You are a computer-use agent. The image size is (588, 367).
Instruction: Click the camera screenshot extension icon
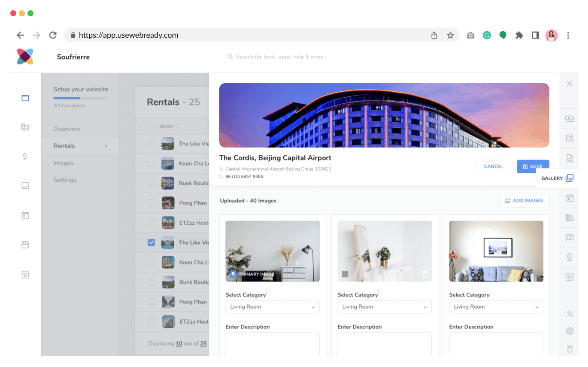[471, 35]
